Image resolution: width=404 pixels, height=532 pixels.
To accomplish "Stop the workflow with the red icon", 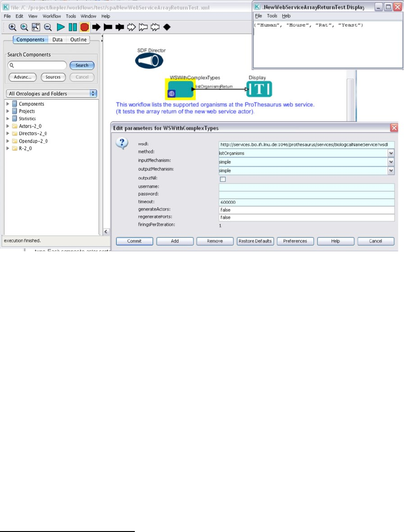I will click(85, 27).
